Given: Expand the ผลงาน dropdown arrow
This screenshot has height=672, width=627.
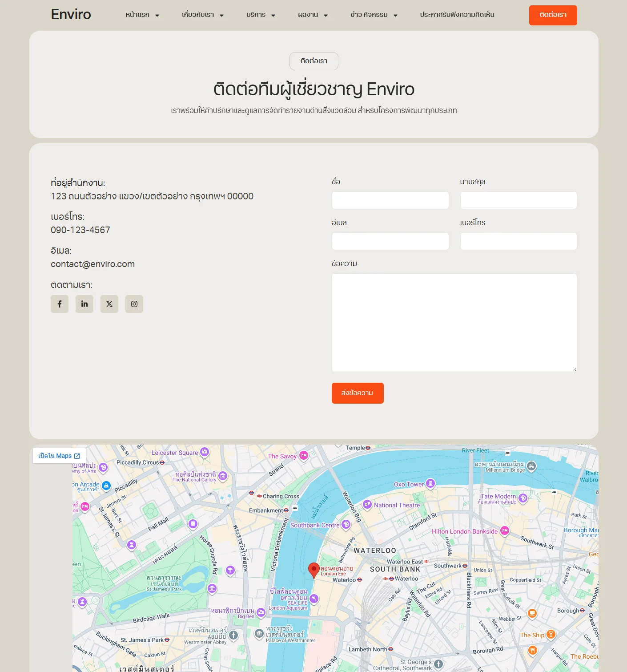Looking at the screenshot, I should pyautogui.click(x=326, y=15).
